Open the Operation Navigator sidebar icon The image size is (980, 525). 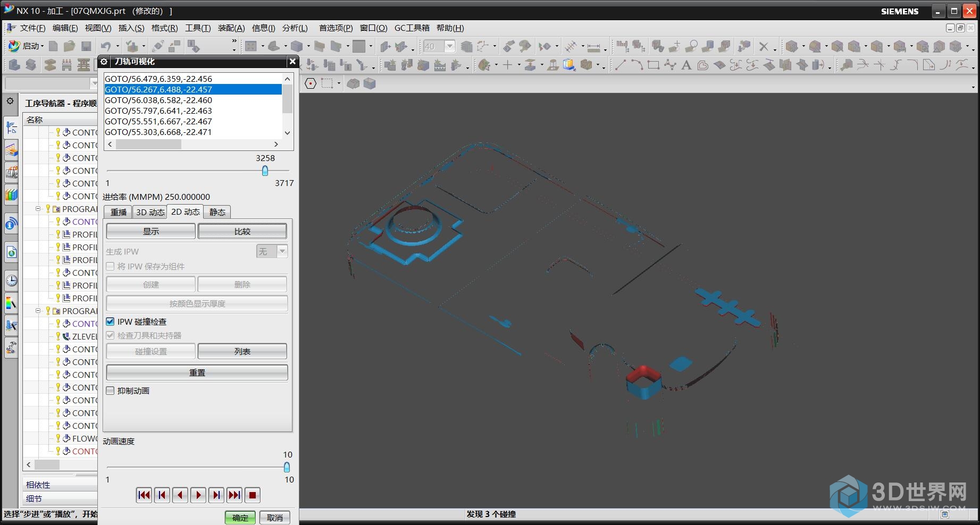pos(11,128)
